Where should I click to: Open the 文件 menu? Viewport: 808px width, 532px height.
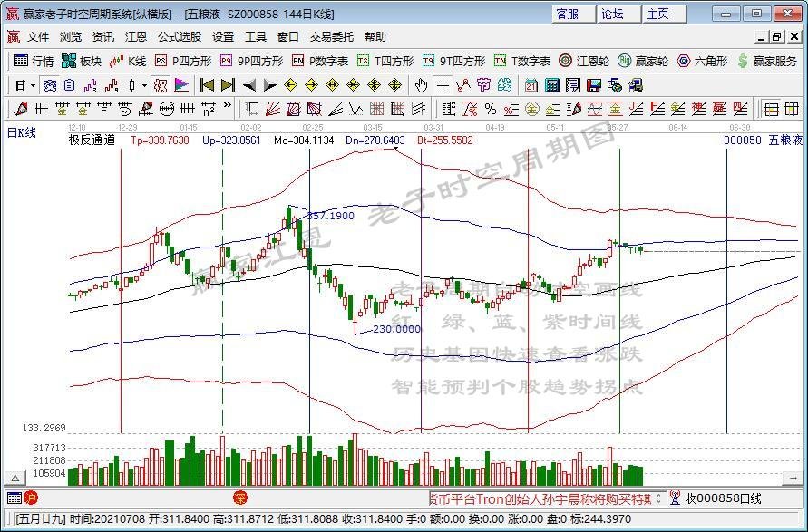click(38, 37)
